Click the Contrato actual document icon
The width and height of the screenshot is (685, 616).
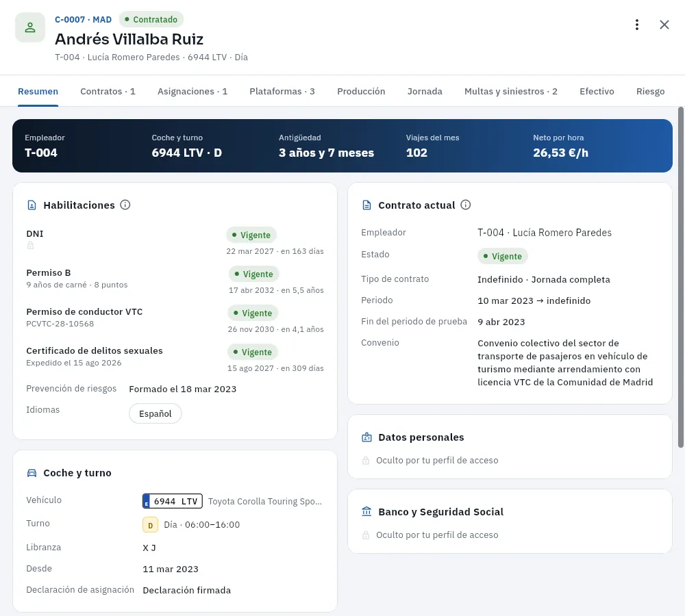tap(367, 205)
